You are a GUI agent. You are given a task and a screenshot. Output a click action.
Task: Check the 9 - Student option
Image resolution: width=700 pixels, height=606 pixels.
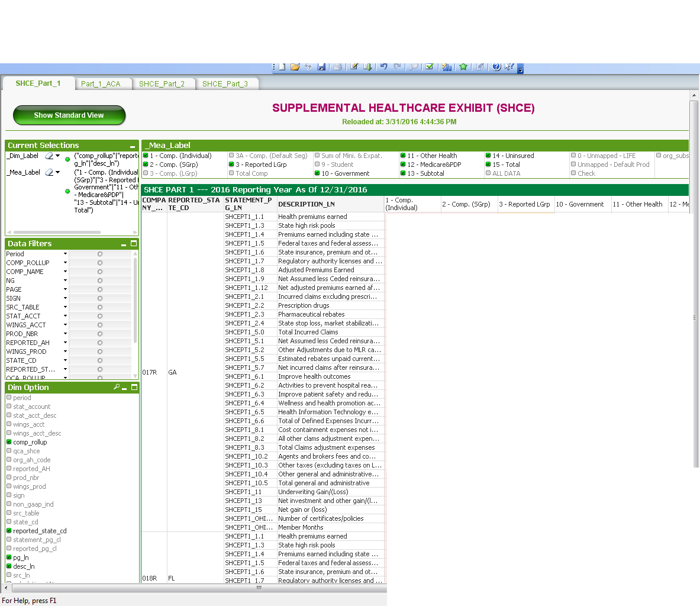click(317, 165)
